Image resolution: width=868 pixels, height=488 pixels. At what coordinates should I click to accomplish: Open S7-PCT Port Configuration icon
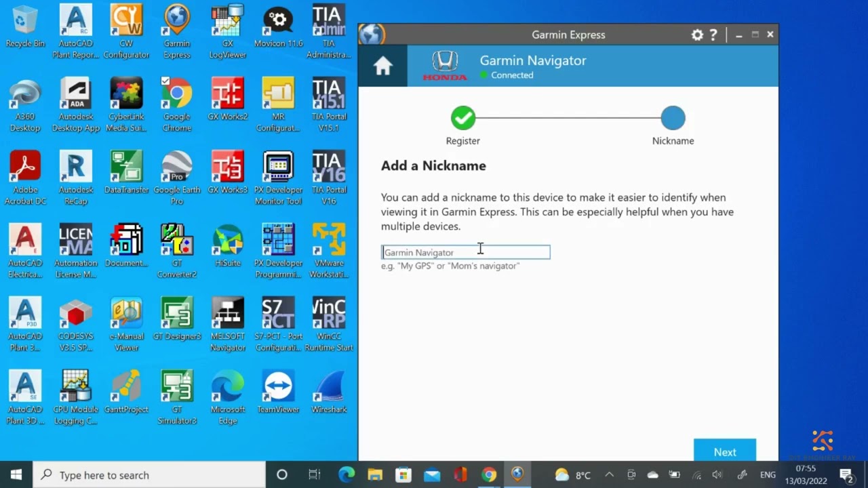(279, 325)
